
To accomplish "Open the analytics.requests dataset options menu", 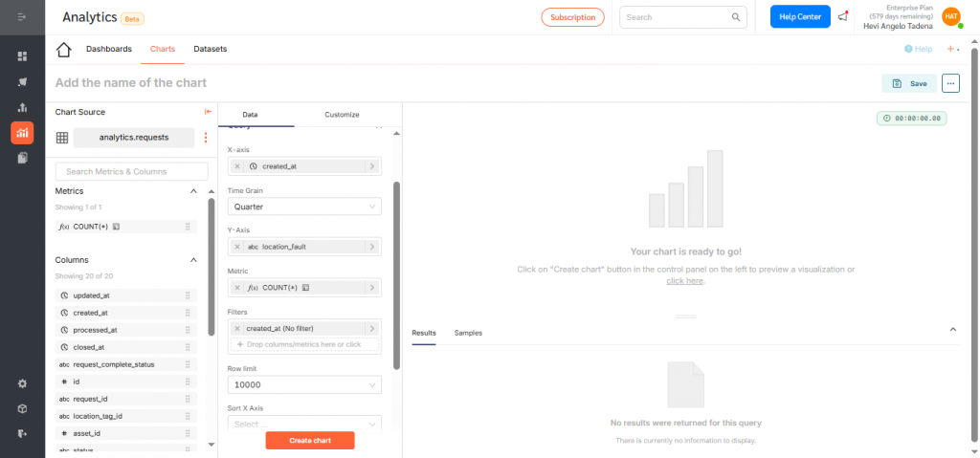I will tap(205, 138).
